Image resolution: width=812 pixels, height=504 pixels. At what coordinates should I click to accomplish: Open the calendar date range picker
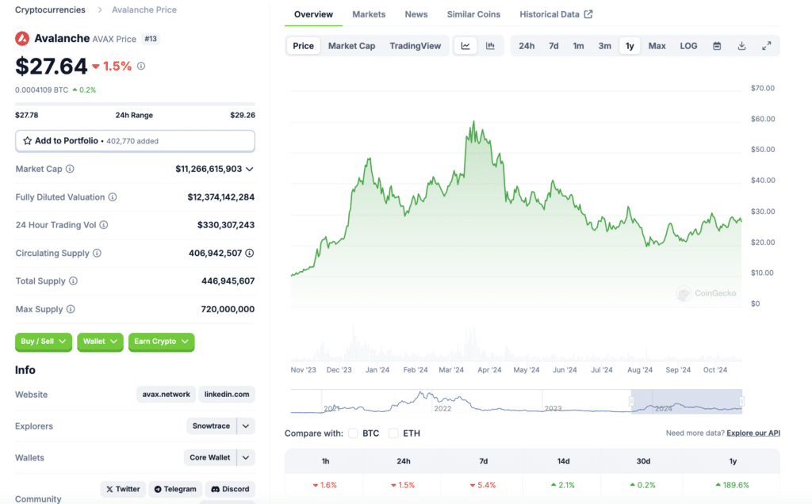717,46
